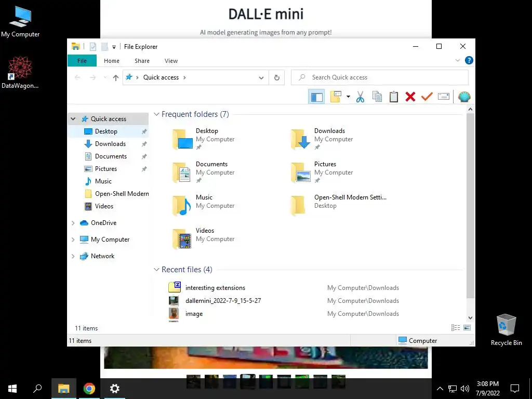Click Quick access in address bar
This screenshot has width=532, height=399.
(x=161, y=77)
